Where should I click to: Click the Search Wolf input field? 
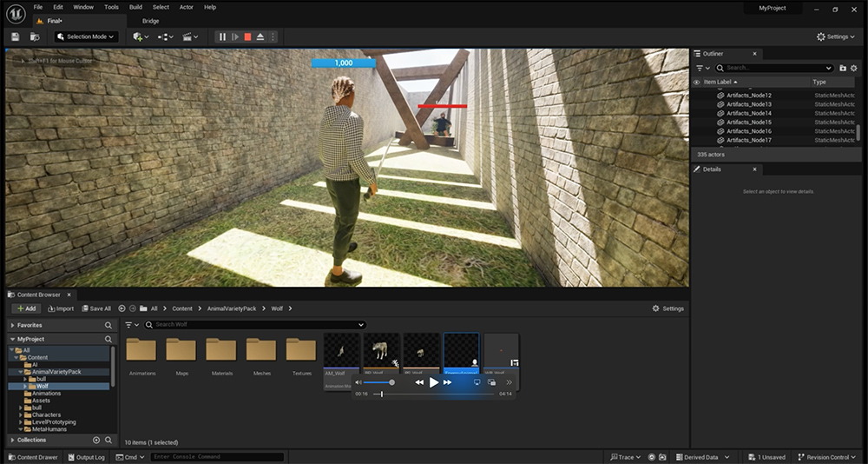tap(254, 325)
